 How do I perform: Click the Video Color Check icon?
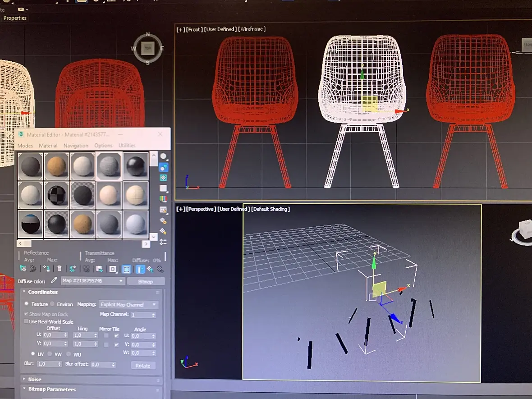[x=164, y=199]
